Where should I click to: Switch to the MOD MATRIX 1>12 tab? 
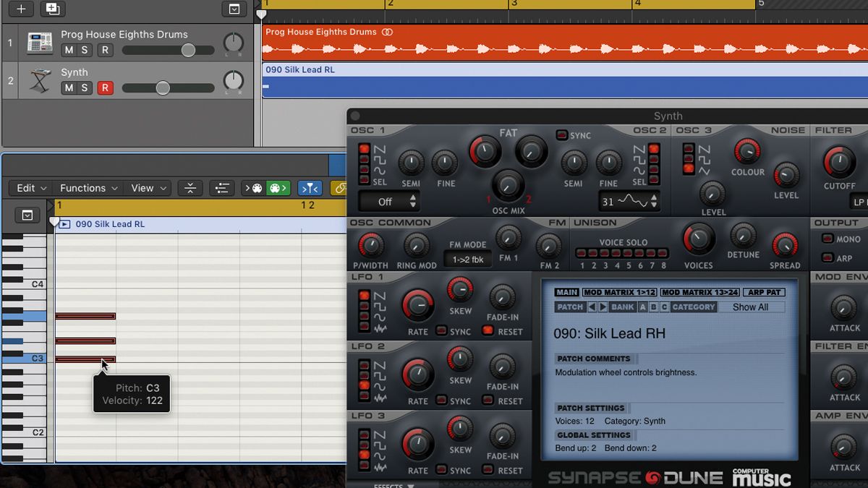[x=619, y=292]
